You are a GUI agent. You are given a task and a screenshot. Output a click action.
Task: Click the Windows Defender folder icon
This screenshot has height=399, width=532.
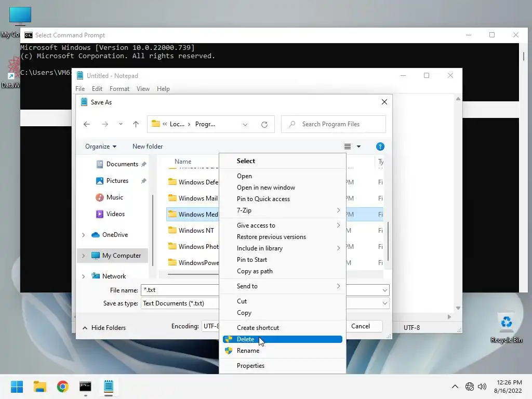[x=172, y=182]
